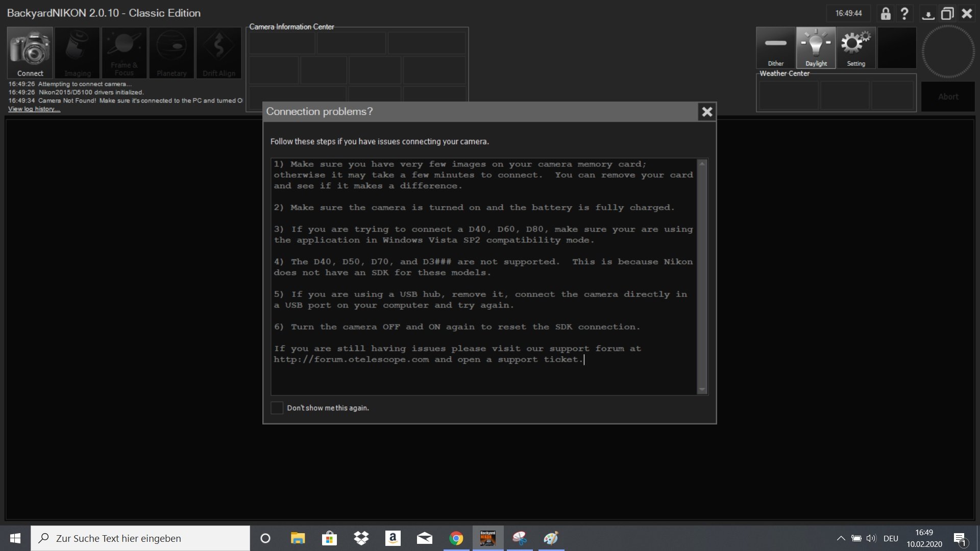The height and width of the screenshot is (551, 980).
Task: Click the dialog scrollbar up arrow
Action: pyautogui.click(x=702, y=164)
